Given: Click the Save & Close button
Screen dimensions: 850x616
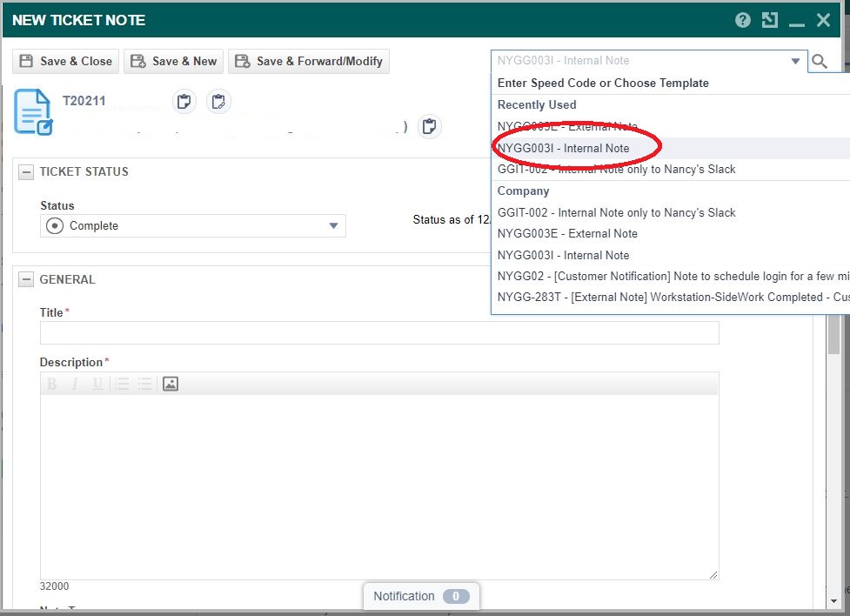Looking at the screenshot, I should tap(66, 61).
